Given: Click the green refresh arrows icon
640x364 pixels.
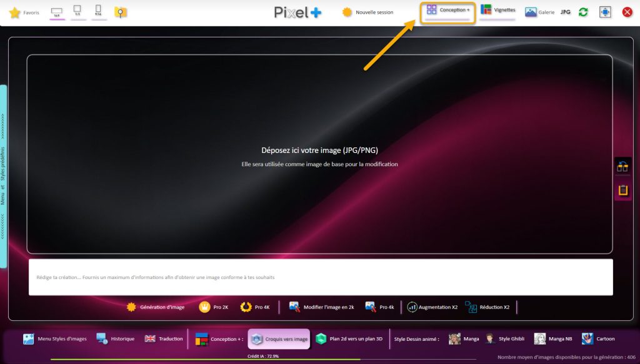Looking at the screenshot, I should [x=583, y=12].
